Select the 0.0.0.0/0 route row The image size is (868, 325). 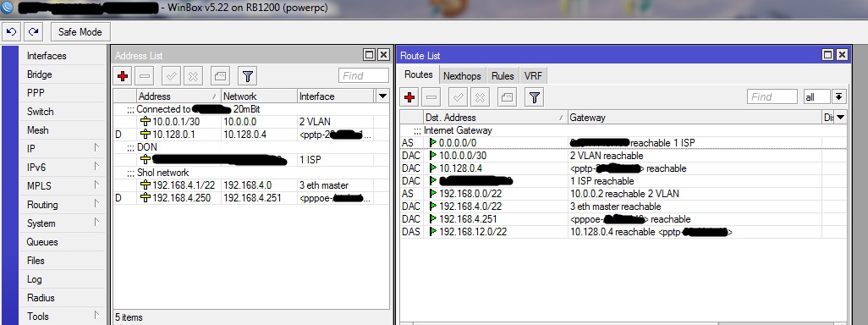623,143
